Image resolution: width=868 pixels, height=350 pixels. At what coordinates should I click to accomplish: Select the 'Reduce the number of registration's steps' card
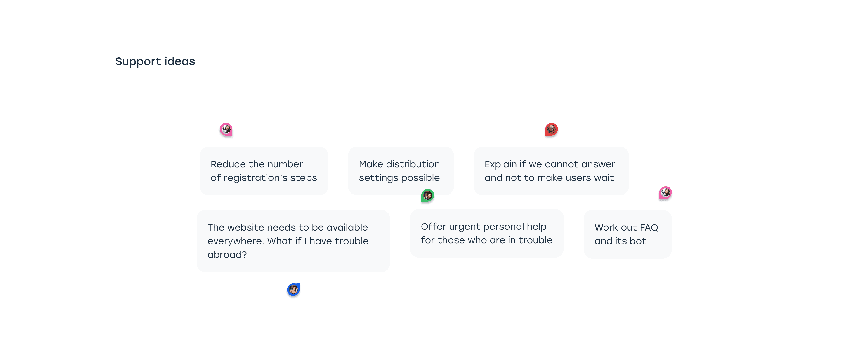tap(264, 171)
